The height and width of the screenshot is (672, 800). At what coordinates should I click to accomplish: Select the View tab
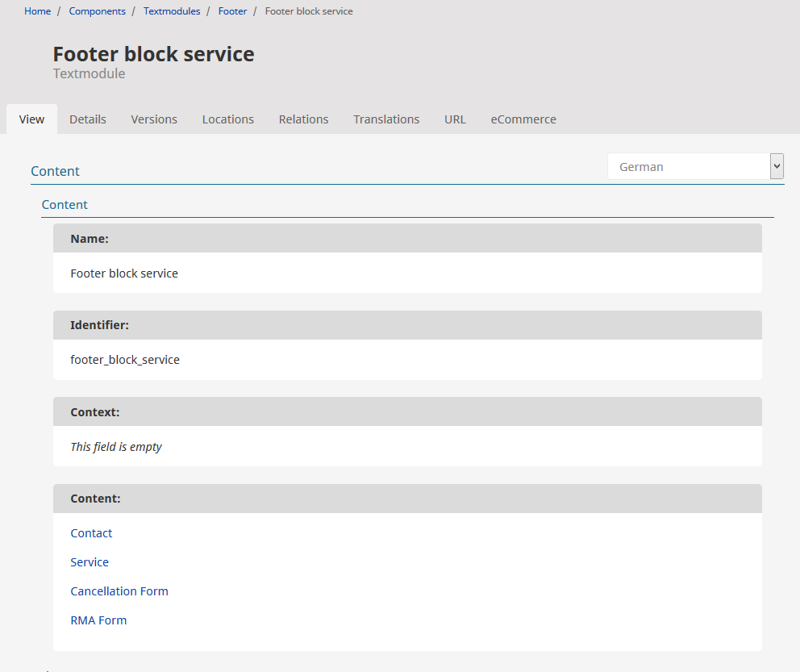click(31, 119)
